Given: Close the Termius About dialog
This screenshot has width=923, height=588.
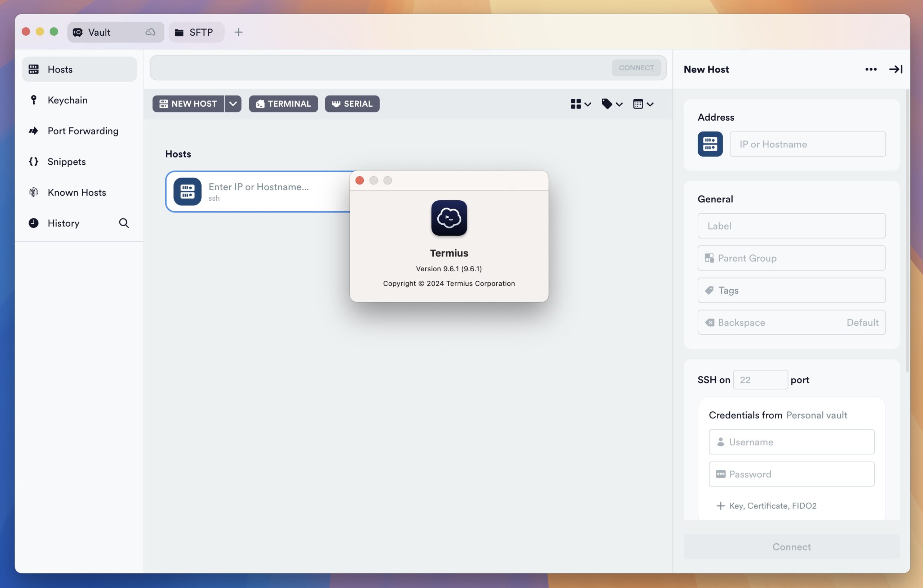Looking at the screenshot, I should click(x=359, y=181).
